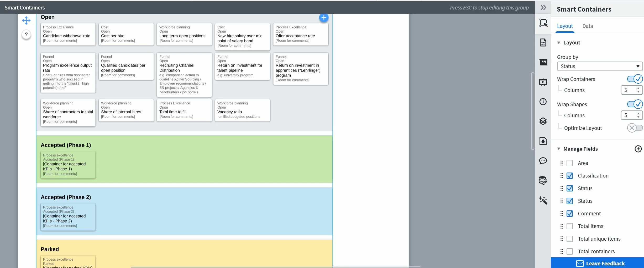The image size is (644, 268).
Task: Select the Long term open positions card
Action: click(184, 34)
